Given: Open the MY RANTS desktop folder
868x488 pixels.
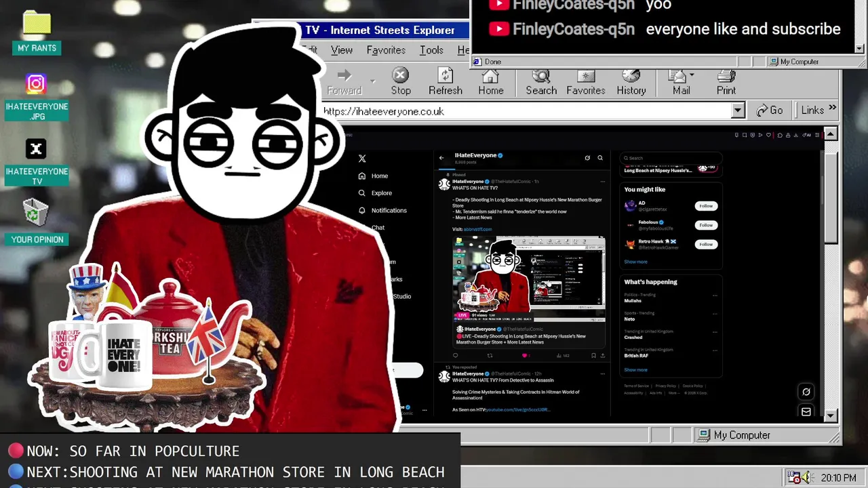Looking at the screenshot, I should [37, 33].
